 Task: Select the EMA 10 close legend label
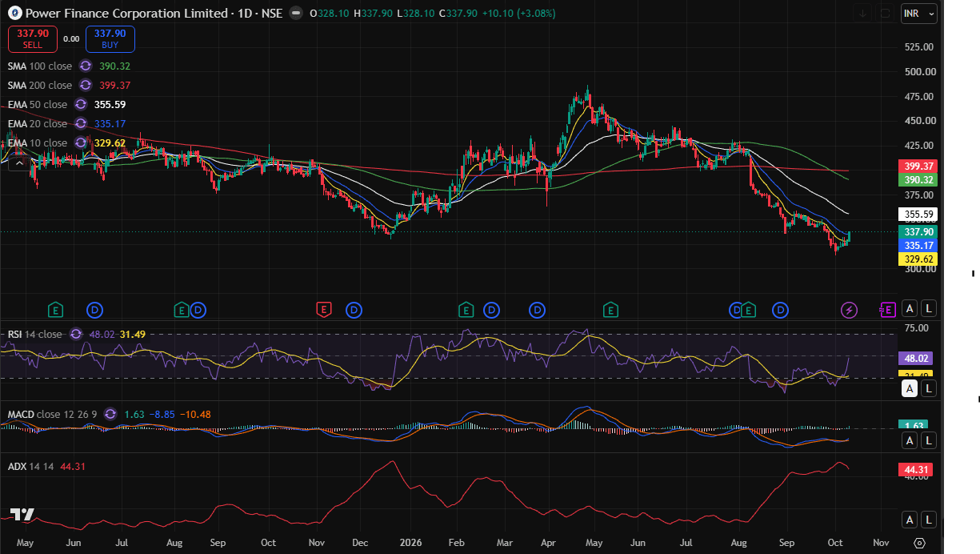click(37, 143)
